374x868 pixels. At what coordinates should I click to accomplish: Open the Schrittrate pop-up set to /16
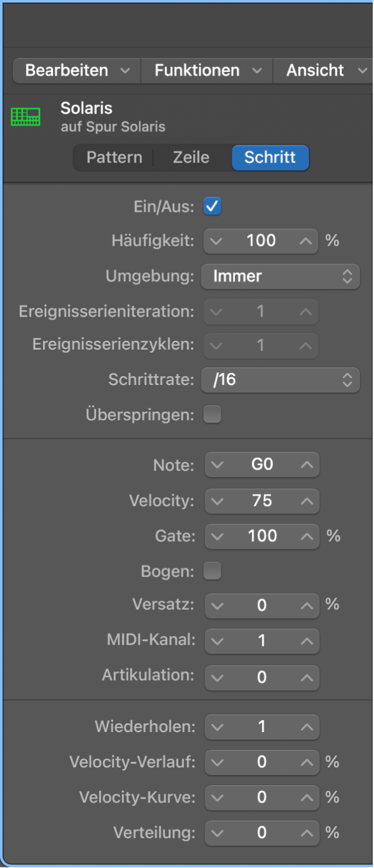pos(280,380)
